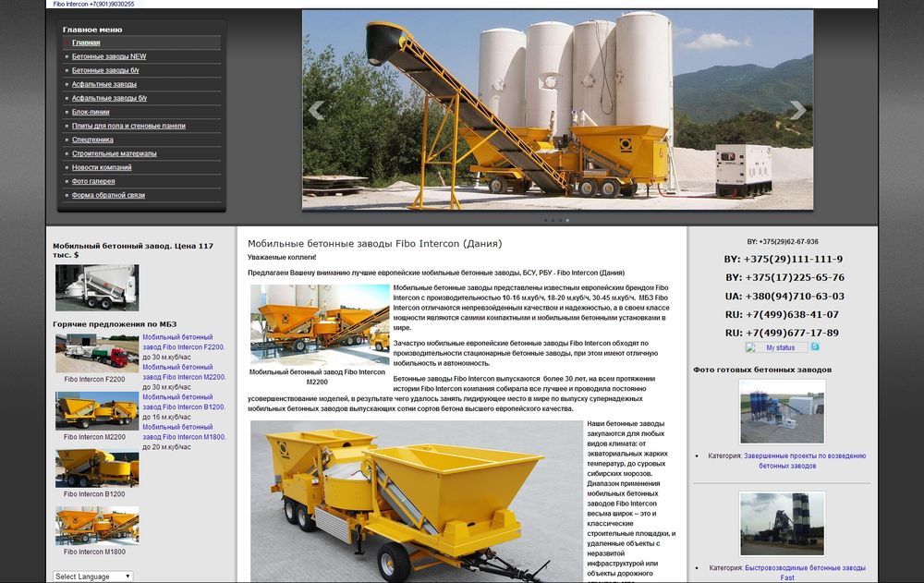
Task: Click heading Горячие предложения по МБЗ
Action: [x=115, y=324]
